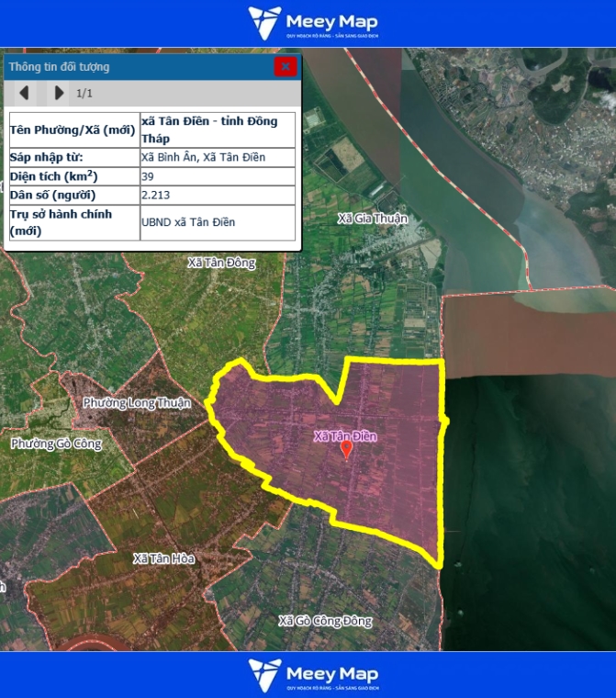Go to the previous object with the left arrow
The height and width of the screenshot is (698, 616).
25,93
